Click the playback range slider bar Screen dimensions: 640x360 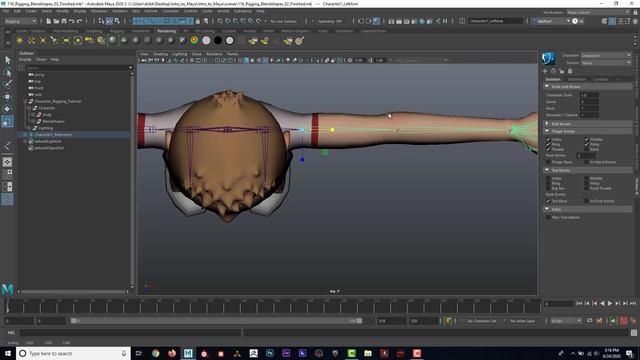(216, 321)
